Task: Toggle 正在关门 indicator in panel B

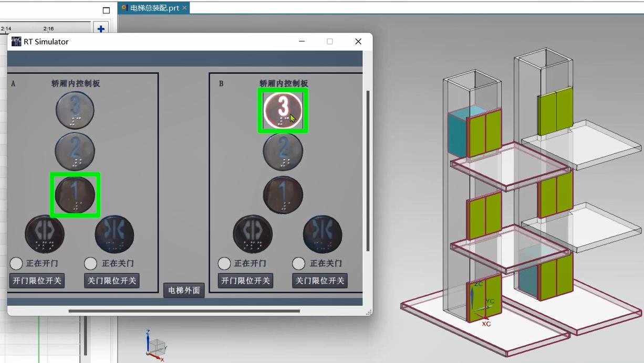Action: pos(299,263)
